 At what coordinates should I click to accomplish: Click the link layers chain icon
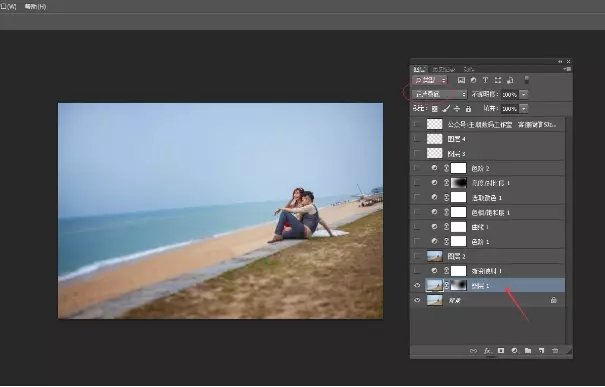click(473, 350)
